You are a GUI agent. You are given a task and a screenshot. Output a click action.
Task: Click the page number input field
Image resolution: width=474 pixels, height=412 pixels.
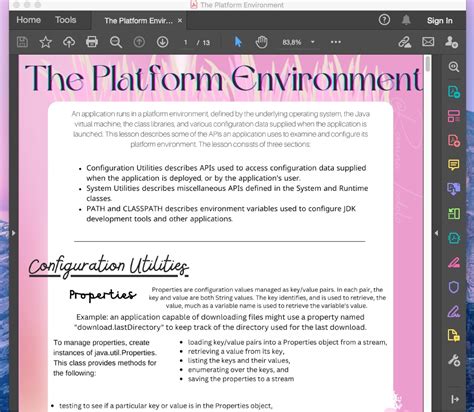coord(186,42)
